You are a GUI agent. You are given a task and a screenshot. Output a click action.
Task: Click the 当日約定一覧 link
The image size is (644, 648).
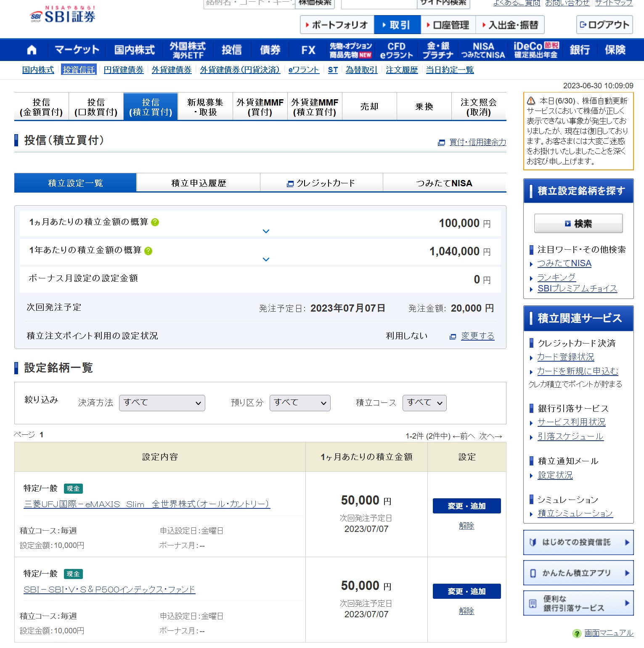pyautogui.click(x=450, y=70)
